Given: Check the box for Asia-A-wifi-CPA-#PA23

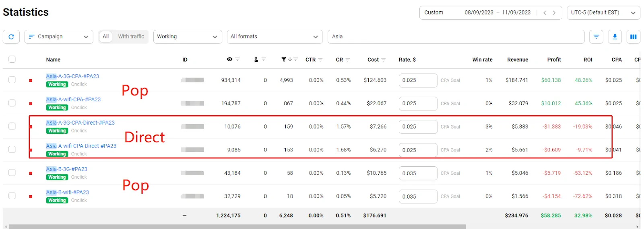Looking at the screenshot, I should 12,103.
